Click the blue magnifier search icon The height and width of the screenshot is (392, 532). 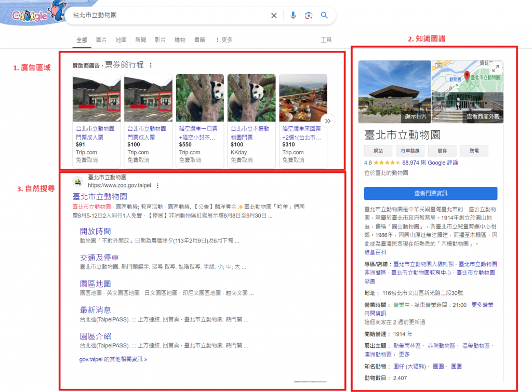(324, 15)
